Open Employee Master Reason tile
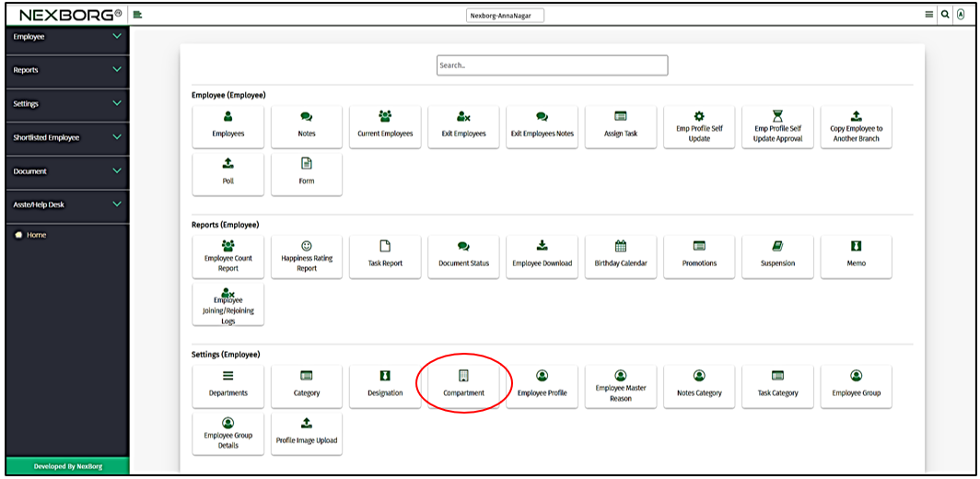 pos(621,387)
